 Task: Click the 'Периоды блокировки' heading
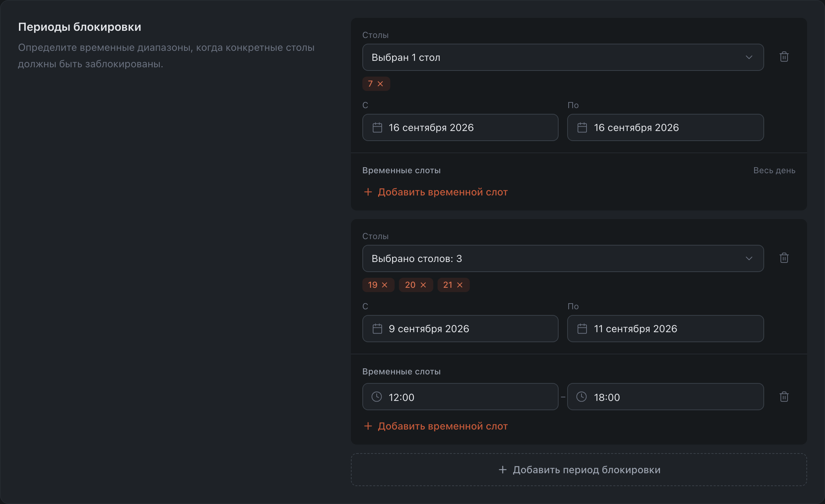pyautogui.click(x=79, y=27)
